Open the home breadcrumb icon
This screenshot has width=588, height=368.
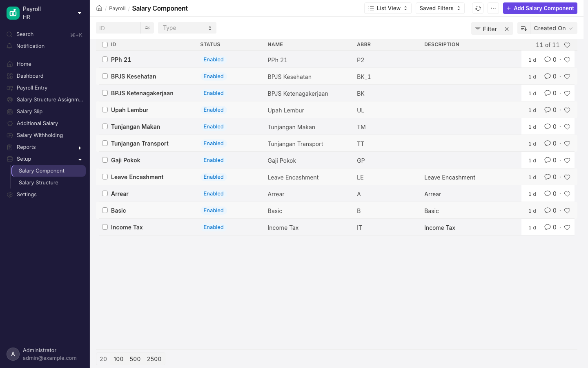pos(99,8)
